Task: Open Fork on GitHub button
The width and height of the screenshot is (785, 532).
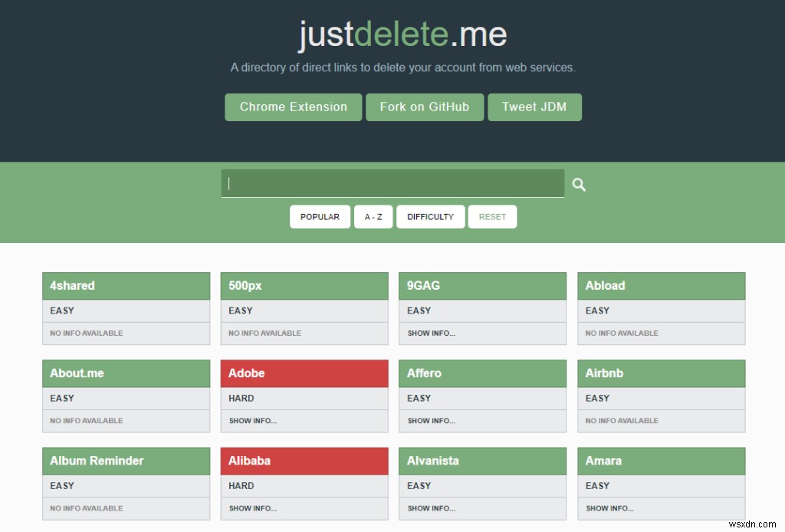Action: 425,107
